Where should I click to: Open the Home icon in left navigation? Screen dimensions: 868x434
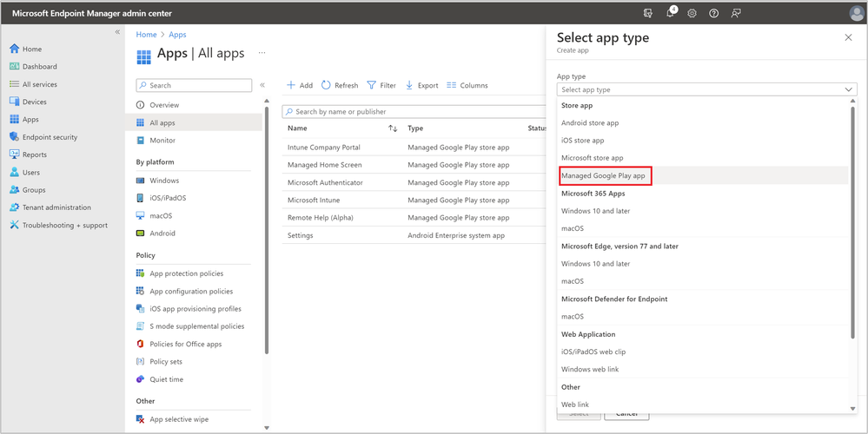click(x=15, y=49)
